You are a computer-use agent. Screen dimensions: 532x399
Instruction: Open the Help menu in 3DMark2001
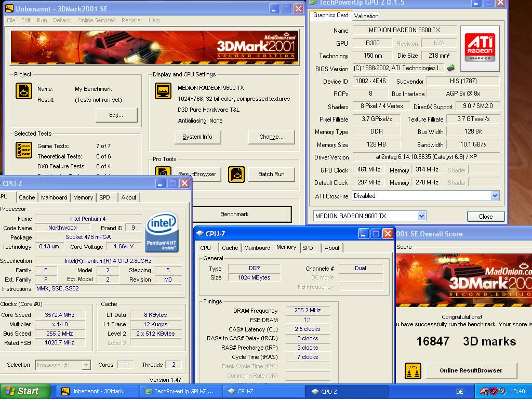coord(154,20)
